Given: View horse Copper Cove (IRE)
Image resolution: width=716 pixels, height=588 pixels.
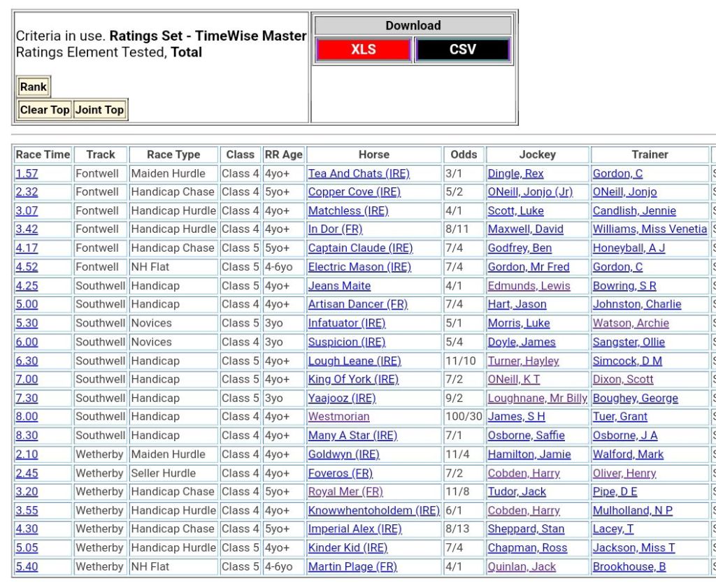Looking at the screenshot, I should pyautogui.click(x=354, y=192).
